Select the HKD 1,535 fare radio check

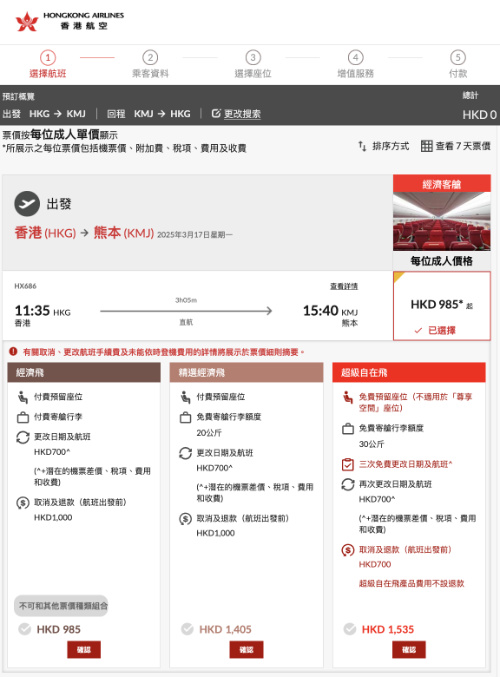coord(349,629)
